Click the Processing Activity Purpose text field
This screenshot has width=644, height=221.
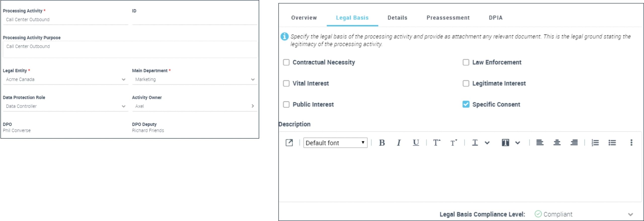coord(130,50)
